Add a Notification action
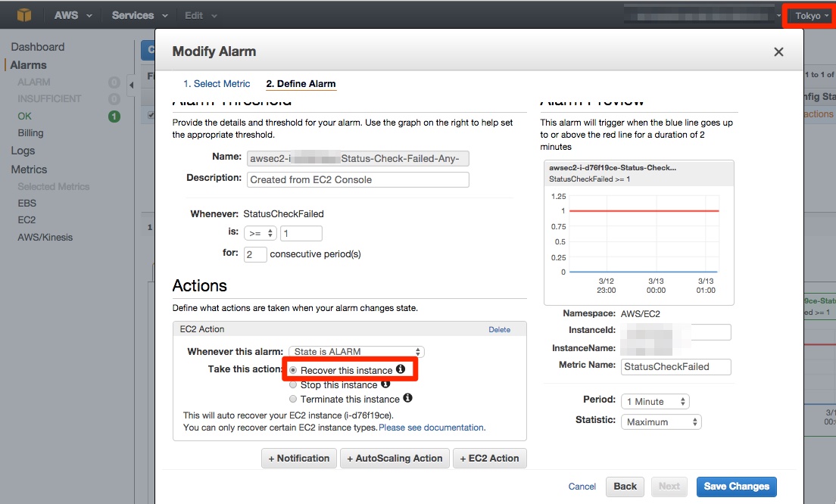 298,458
